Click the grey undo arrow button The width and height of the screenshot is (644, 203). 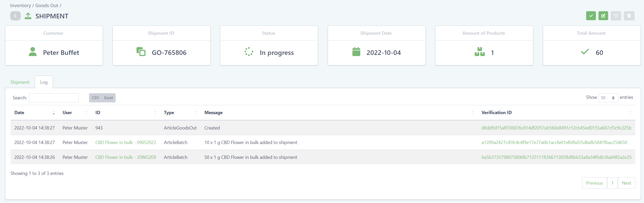tap(616, 16)
